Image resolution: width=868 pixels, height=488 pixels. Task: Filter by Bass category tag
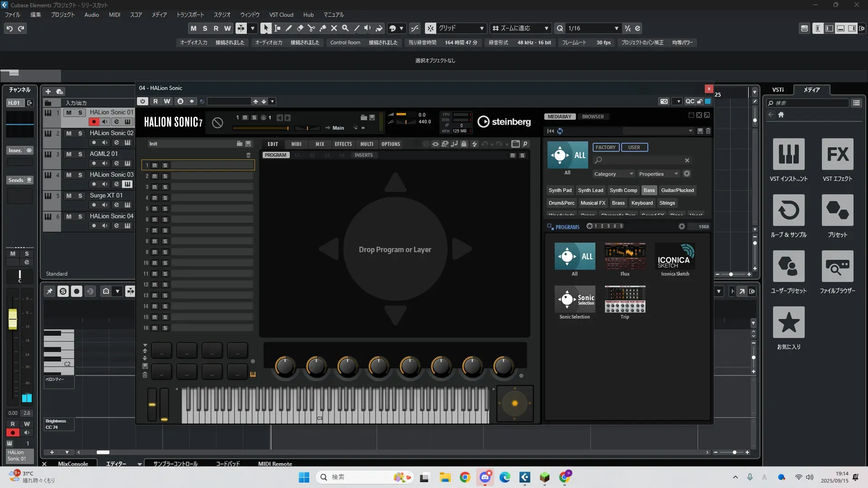click(649, 190)
